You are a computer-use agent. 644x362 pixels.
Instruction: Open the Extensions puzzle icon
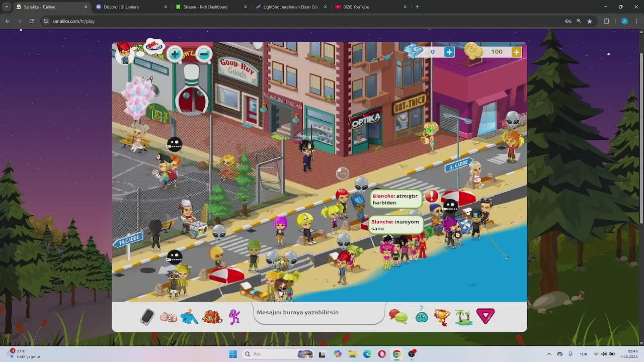[x=606, y=21]
